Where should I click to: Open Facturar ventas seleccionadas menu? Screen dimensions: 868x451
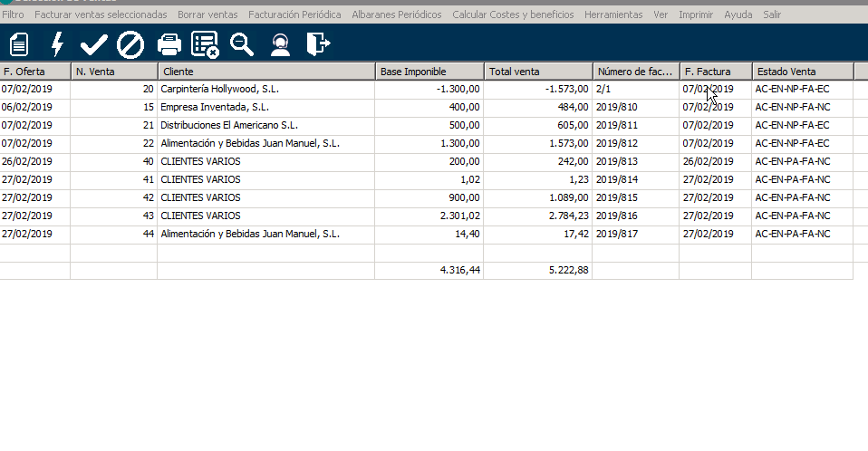tap(101, 15)
